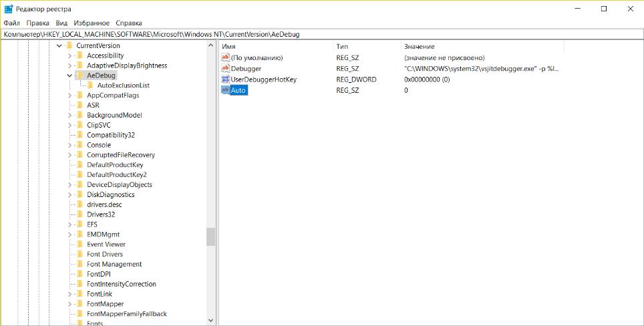Sort values by the Тип column header
This screenshot has width=644, height=326.
click(x=367, y=46)
